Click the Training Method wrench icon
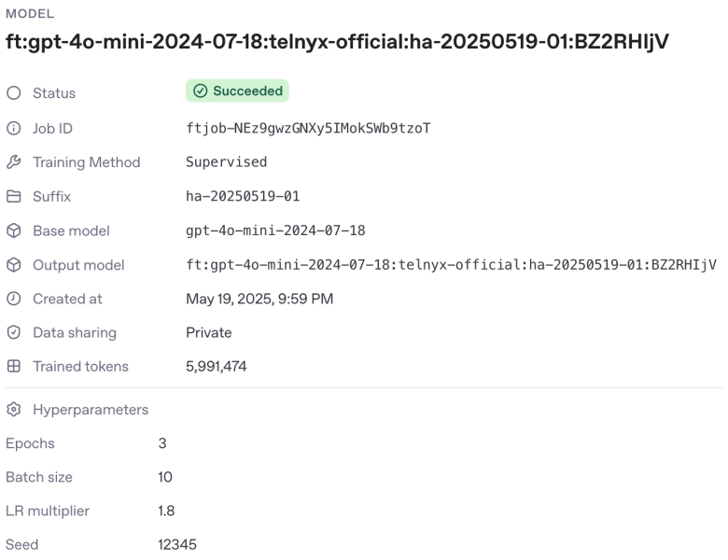 tap(13, 162)
